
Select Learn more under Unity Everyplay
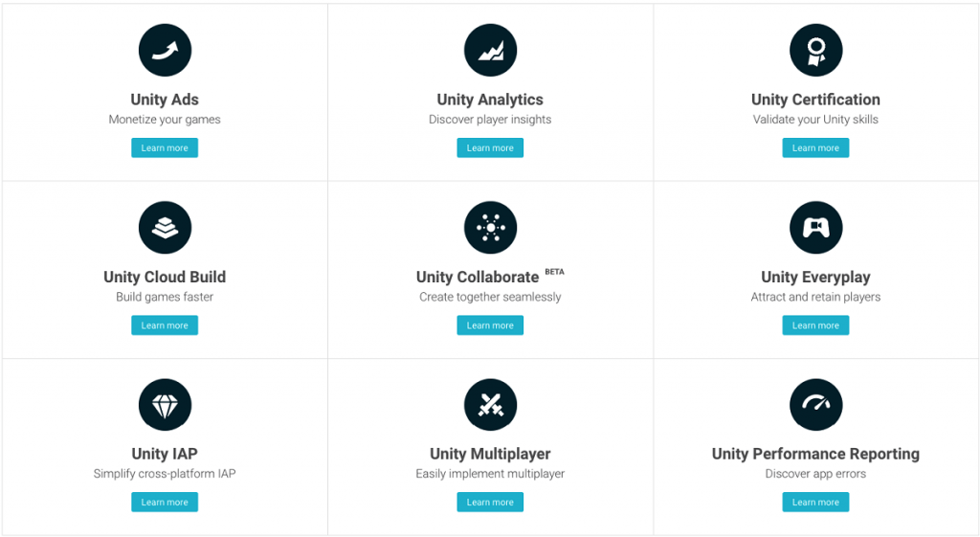coord(815,325)
